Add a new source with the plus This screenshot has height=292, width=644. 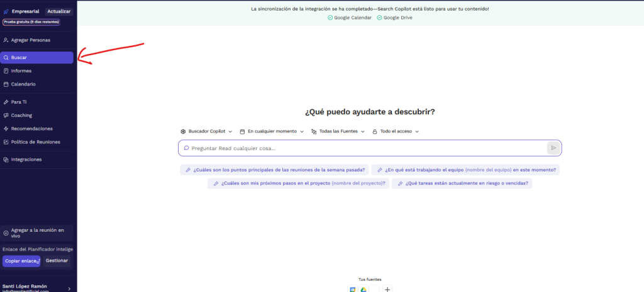click(x=387, y=289)
